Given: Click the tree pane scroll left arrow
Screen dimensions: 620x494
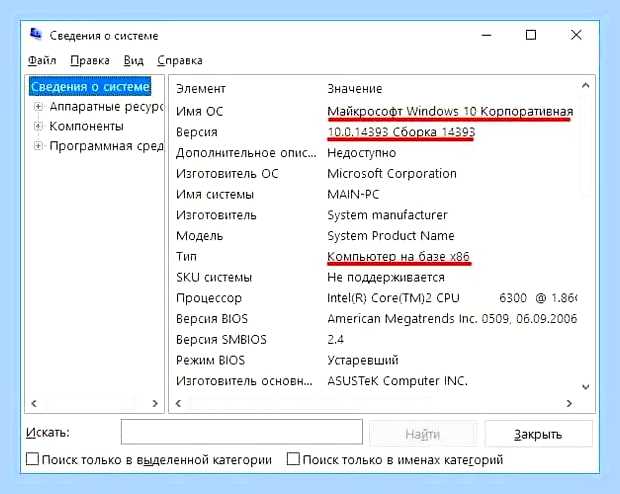Looking at the screenshot, I should [x=34, y=403].
